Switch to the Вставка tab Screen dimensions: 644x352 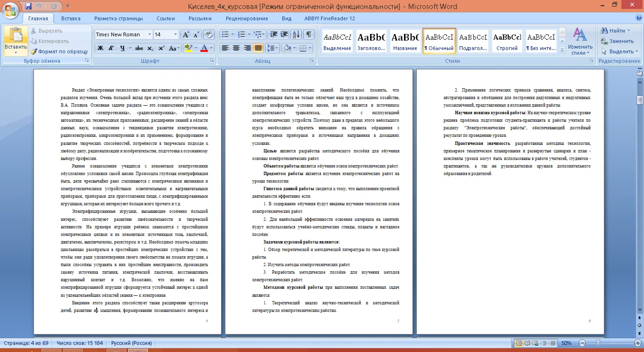click(71, 18)
